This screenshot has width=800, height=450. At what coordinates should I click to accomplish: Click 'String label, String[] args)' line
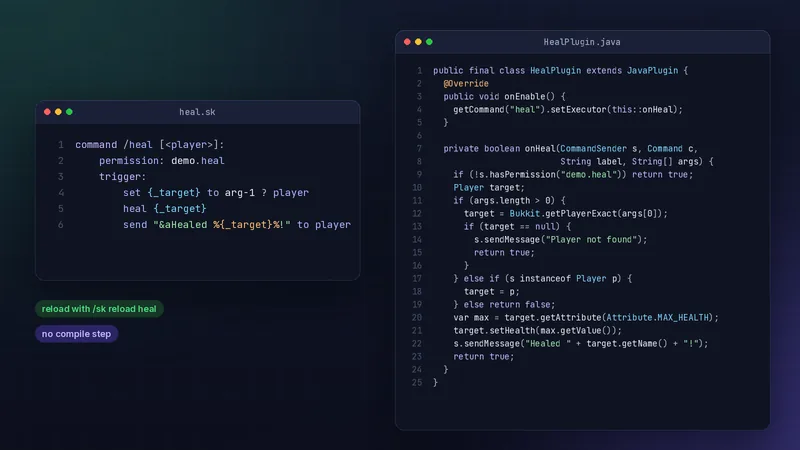(637, 162)
